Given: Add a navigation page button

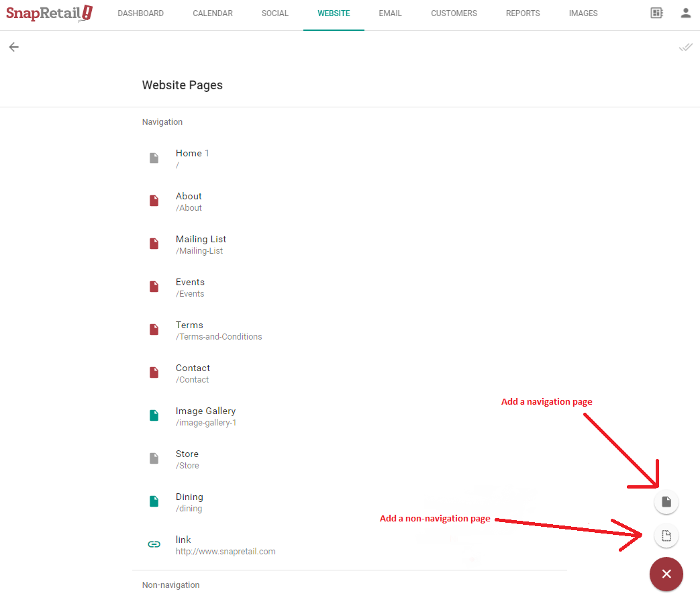Looking at the screenshot, I should 666,502.
